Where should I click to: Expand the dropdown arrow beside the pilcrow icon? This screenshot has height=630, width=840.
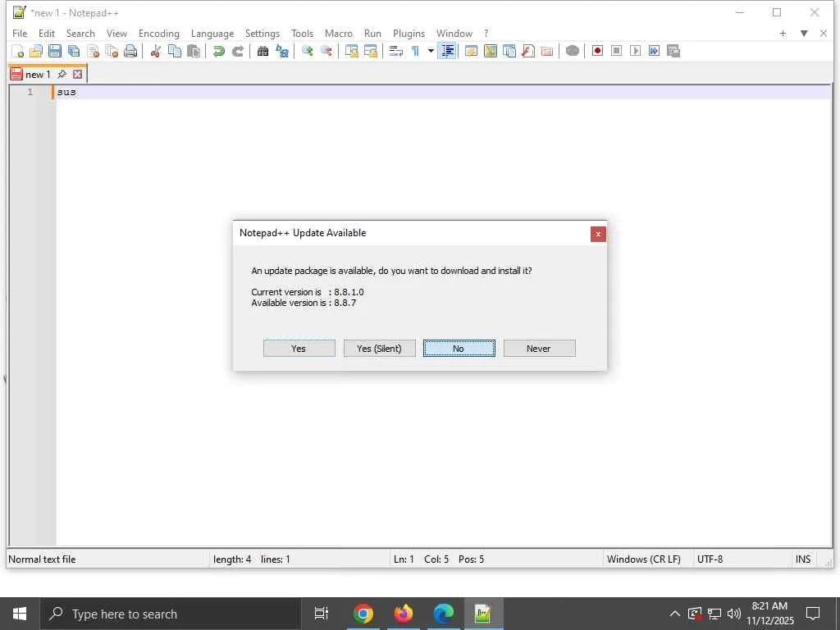tap(431, 52)
